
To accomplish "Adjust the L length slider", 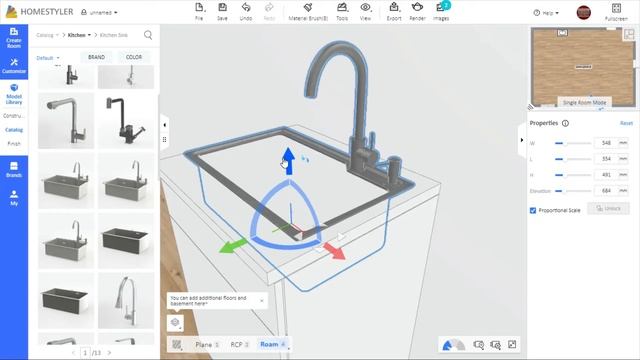I will pos(572,159).
